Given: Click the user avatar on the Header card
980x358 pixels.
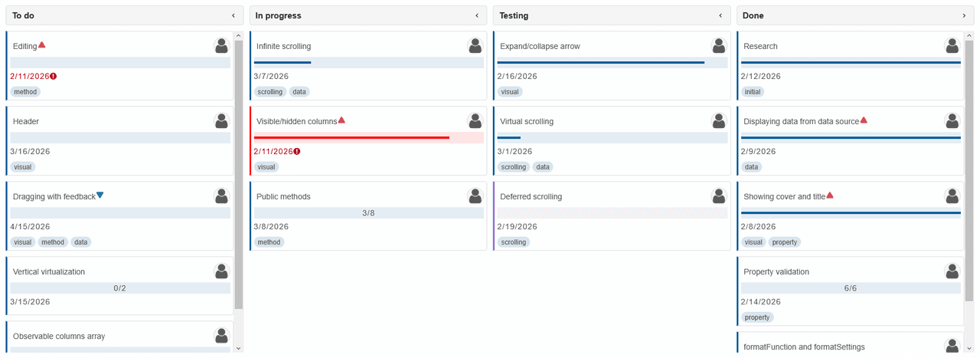Looking at the screenshot, I should (221, 121).
